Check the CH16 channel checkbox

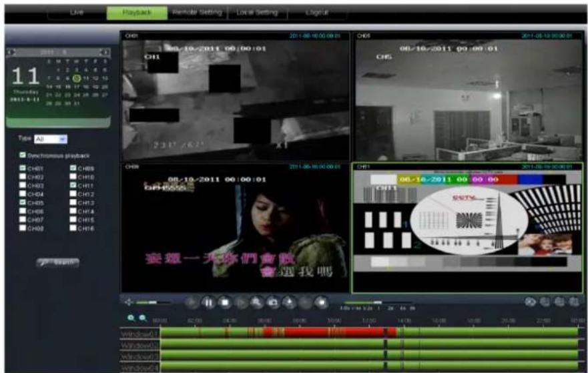click(x=73, y=228)
